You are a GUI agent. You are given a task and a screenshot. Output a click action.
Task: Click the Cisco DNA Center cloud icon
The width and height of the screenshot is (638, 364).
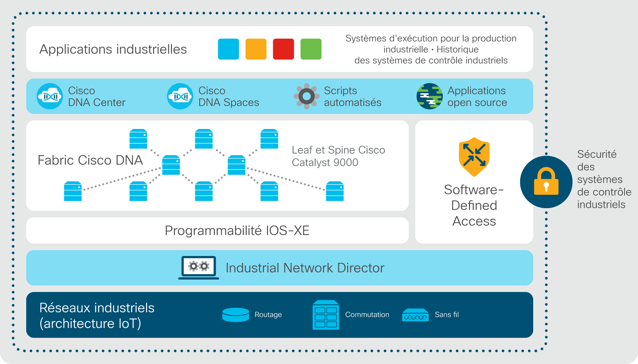pos(50,96)
